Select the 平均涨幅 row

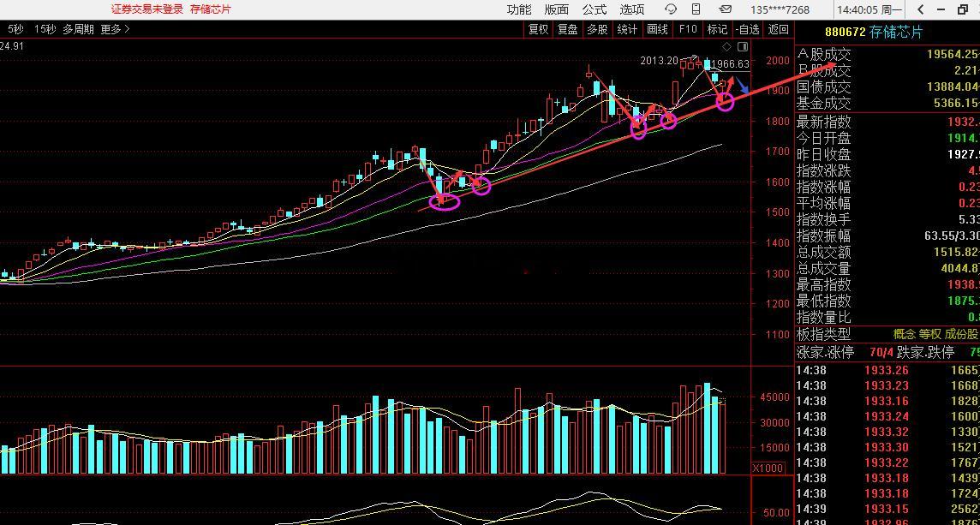(887, 203)
